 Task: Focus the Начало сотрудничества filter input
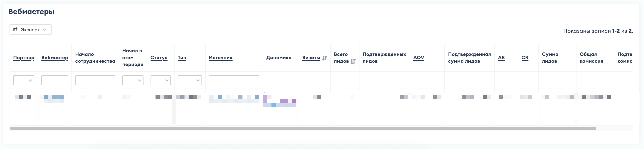tap(95, 80)
